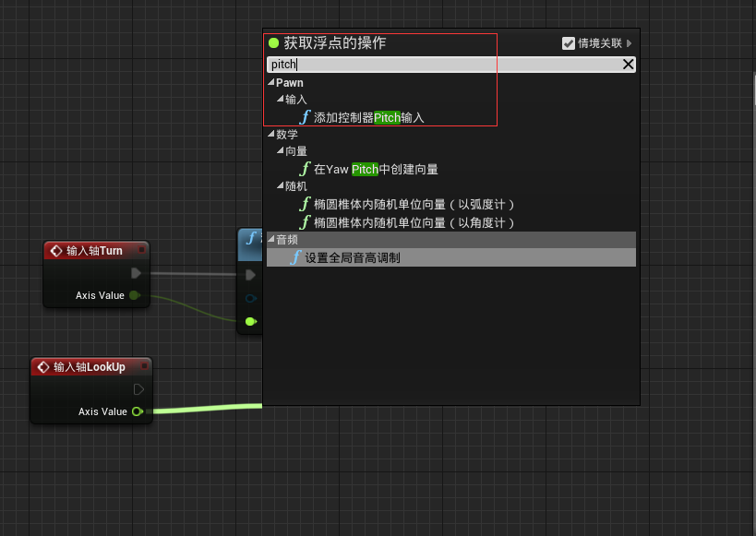Collapse the 输入 subcategory
Screen dimensions: 756x536
tap(280, 99)
